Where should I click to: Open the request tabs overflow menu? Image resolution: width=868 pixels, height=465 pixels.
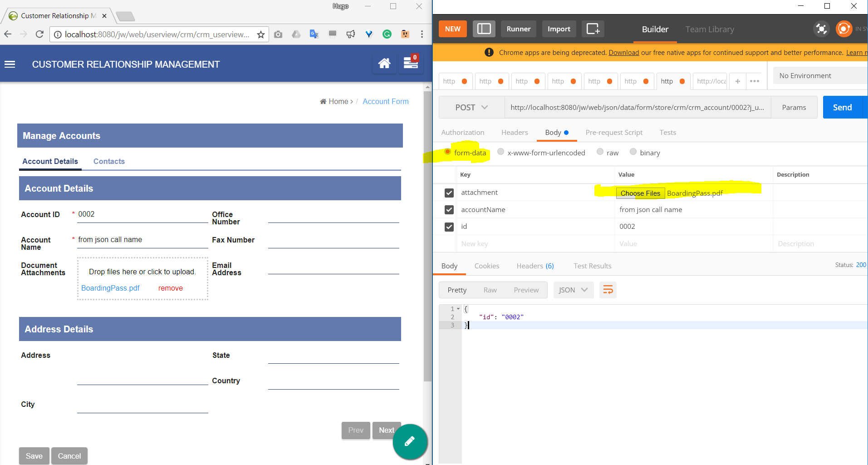[755, 81]
